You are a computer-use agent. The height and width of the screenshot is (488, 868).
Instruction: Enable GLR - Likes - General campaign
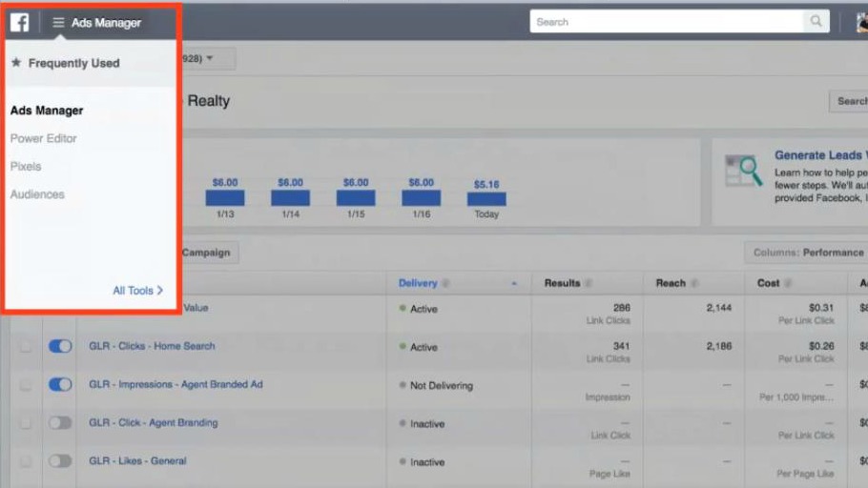[x=60, y=461]
